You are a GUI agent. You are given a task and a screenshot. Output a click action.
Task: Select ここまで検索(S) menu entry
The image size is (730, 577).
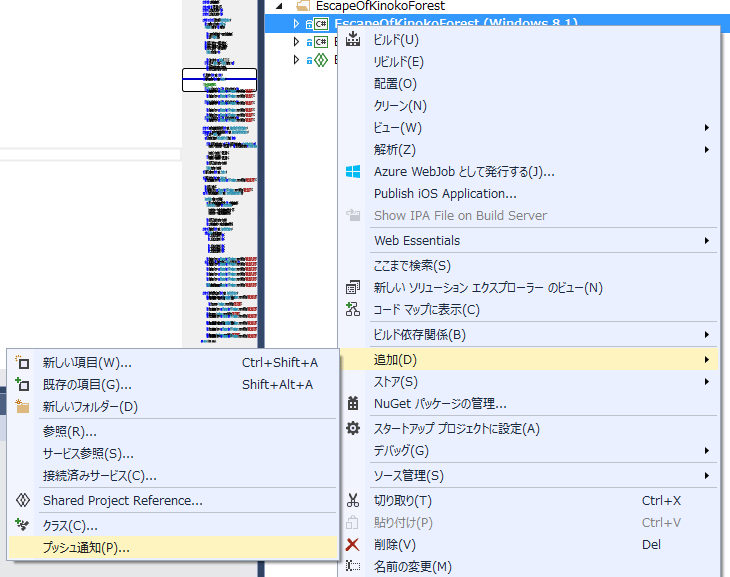[x=529, y=265]
